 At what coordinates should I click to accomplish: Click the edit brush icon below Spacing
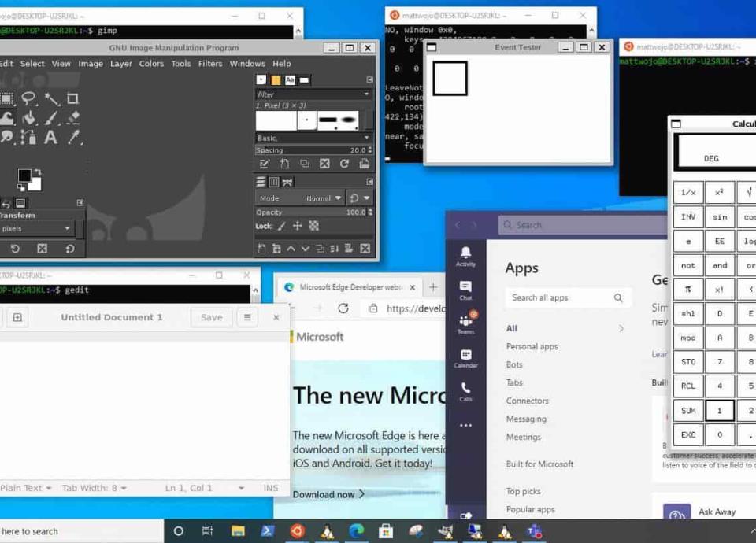point(265,164)
